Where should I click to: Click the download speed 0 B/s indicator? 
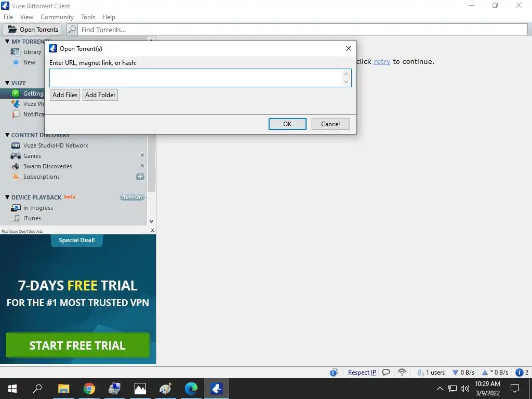pyautogui.click(x=463, y=372)
